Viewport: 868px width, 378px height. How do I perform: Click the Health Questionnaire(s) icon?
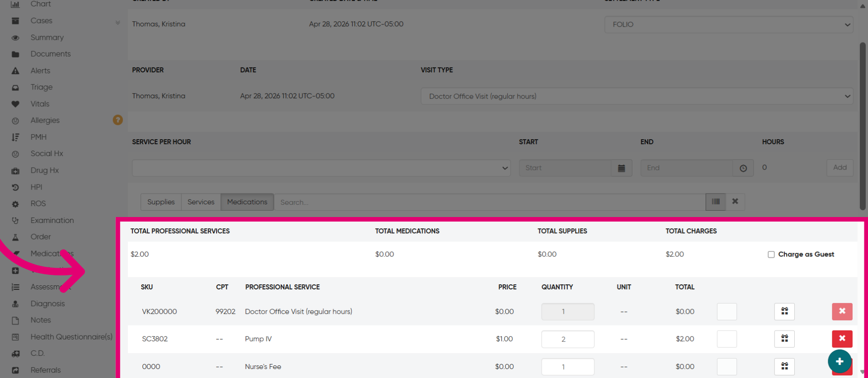15,337
